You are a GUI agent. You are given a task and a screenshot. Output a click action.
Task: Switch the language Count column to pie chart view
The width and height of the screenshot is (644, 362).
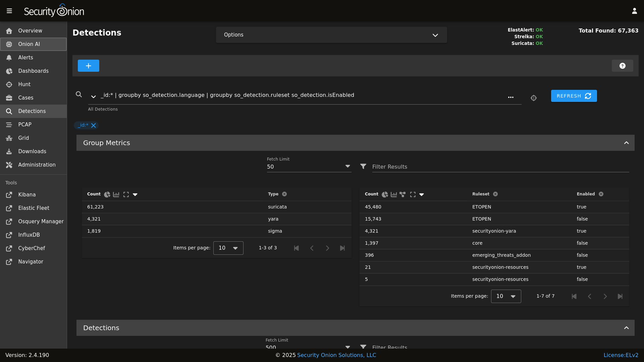pyautogui.click(x=107, y=194)
